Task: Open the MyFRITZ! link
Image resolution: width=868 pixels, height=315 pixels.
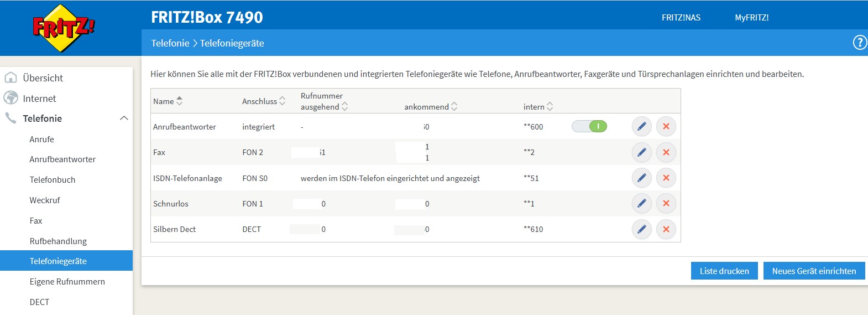Action: (752, 18)
